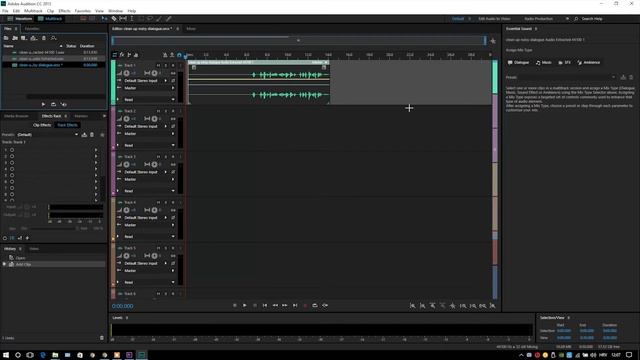This screenshot has width=640, height=360.
Task: Save the effects rack preset icon
Action: tap(84, 135)
